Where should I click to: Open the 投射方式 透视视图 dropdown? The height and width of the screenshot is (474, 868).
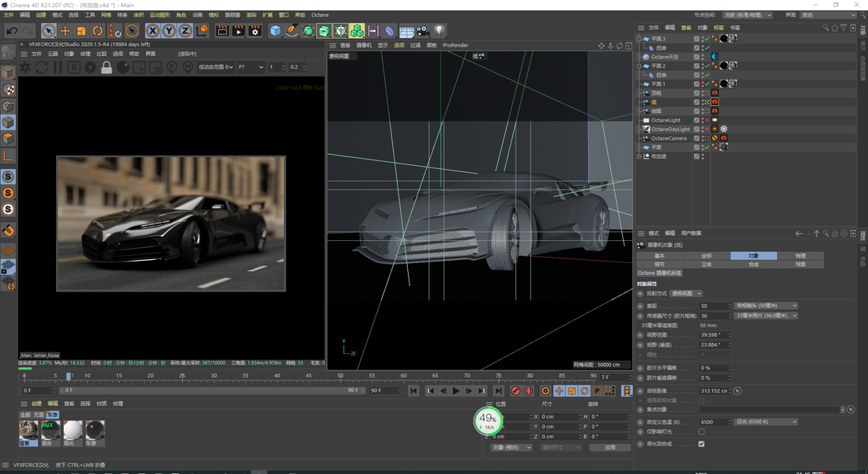coord(686,293)
